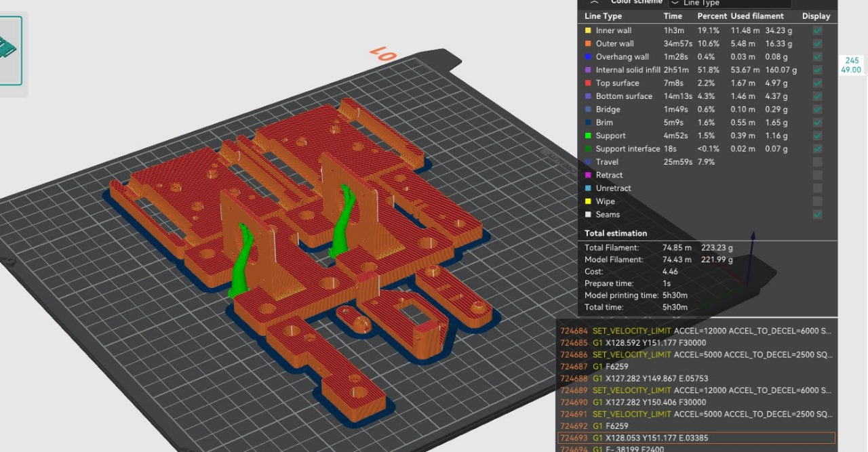868x452 pixels.
Task: Click the 'Total time:' label
Action: click(604, 307)
